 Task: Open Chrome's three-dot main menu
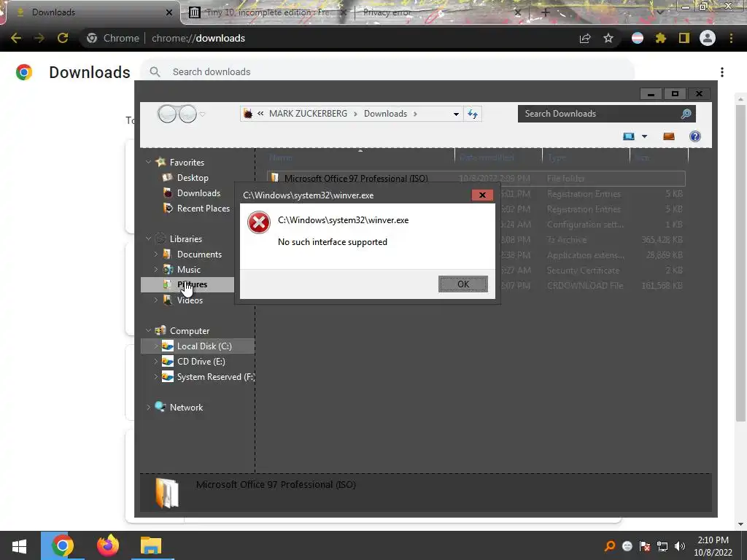coord(731,38)
